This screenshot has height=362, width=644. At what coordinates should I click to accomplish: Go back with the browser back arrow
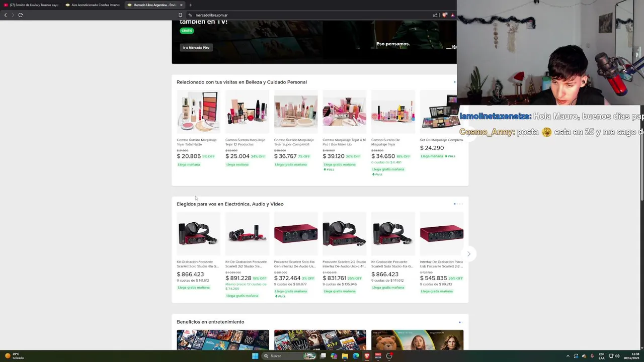6,15
